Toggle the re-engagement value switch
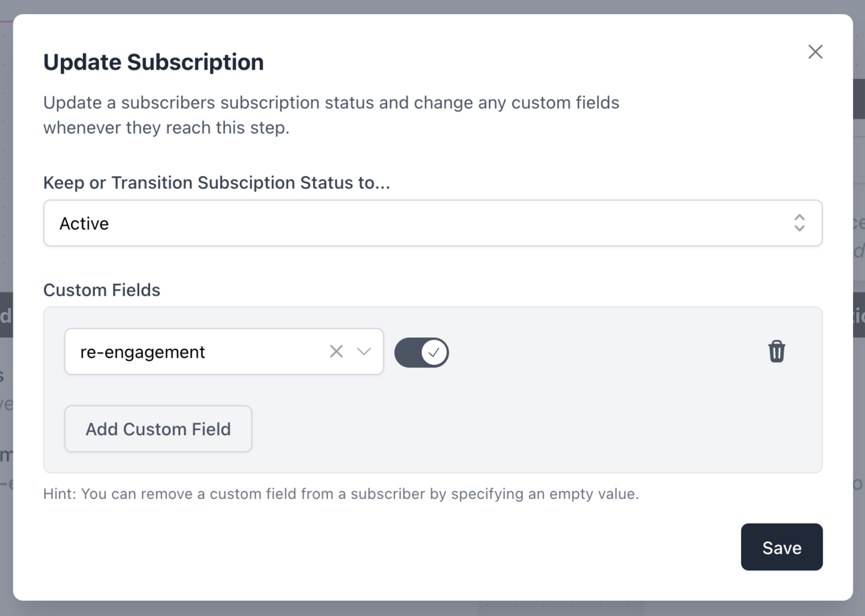 [x=421, y=352]
